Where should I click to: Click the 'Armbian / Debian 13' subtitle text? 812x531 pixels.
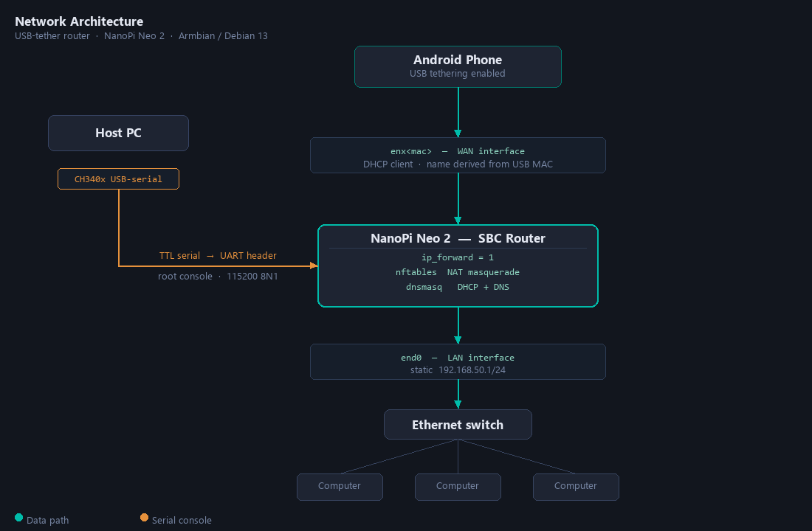tap(223, 35)
